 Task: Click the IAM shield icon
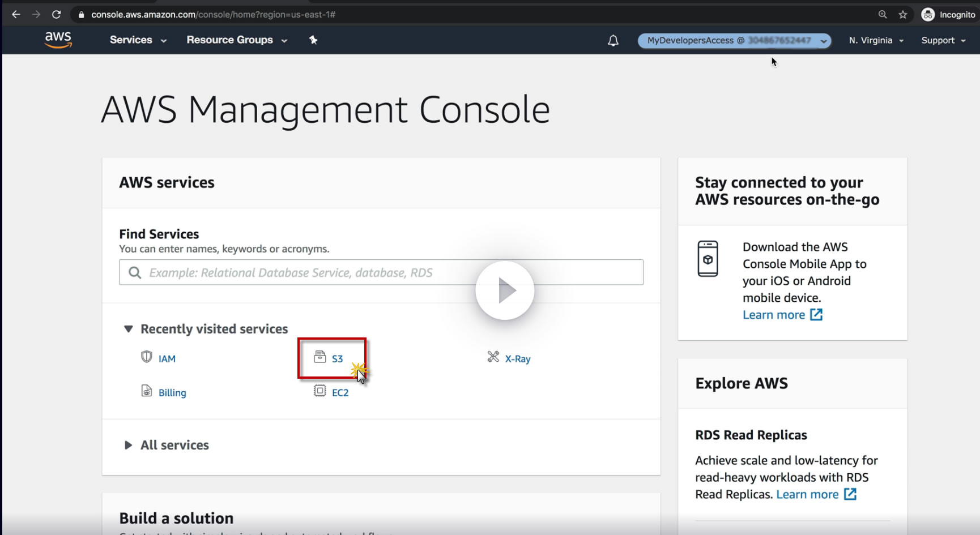(147, 357)
